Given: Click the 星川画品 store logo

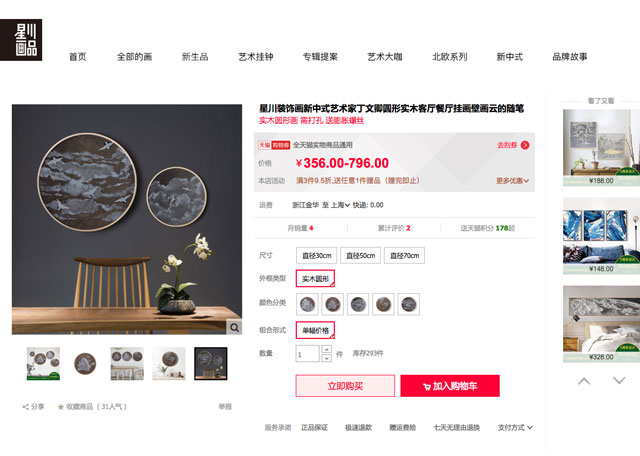Looking at the screenshot, I should [x=21, y=40].
